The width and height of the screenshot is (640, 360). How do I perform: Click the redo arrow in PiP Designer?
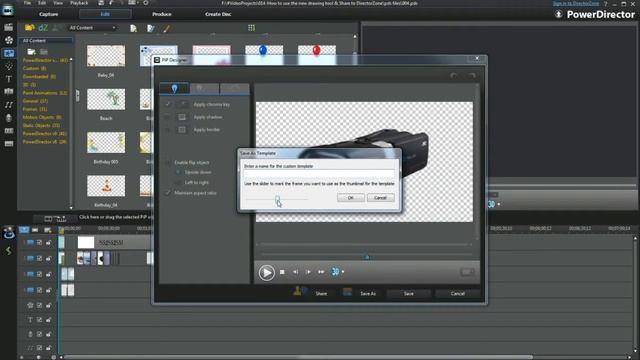click(x=472, y=76)
